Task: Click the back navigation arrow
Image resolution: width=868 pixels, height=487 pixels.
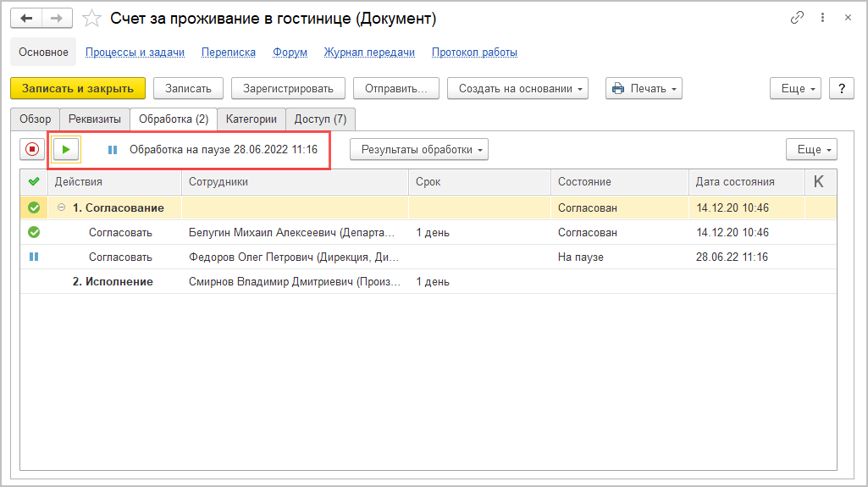Action: 25,18
